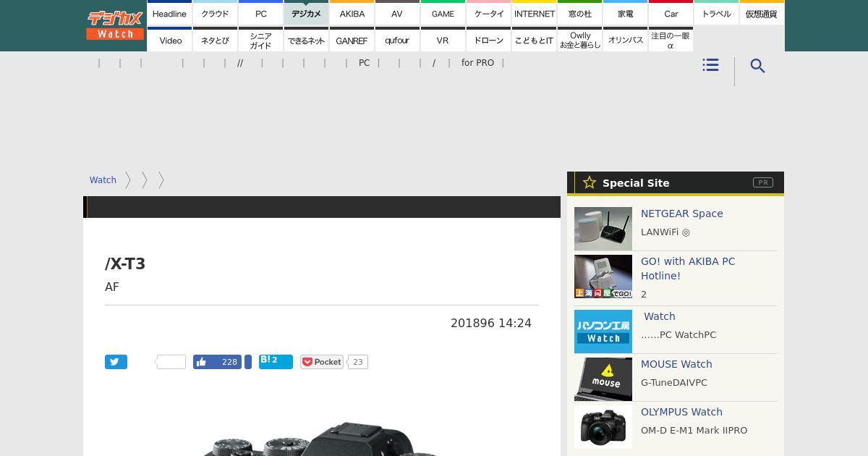Open the 仮想通貨 tab
Image resolution: width=868 pixels, height=456 pixels.
point(762,13)
